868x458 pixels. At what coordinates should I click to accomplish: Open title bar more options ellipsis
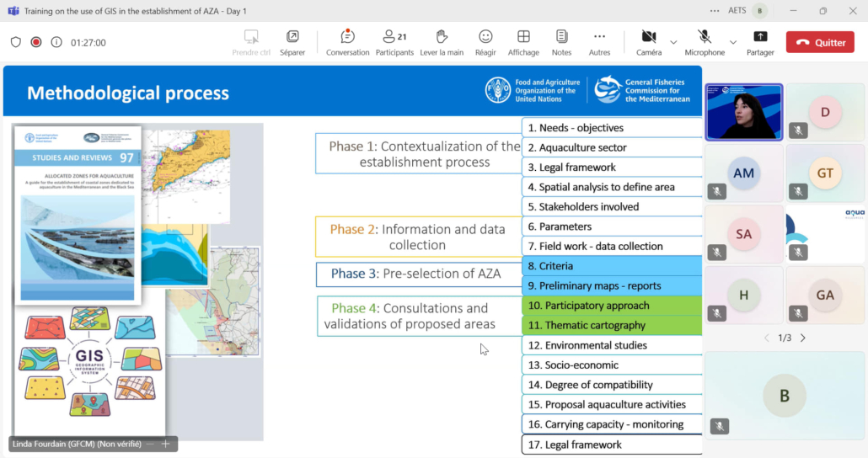click(714, 10)
